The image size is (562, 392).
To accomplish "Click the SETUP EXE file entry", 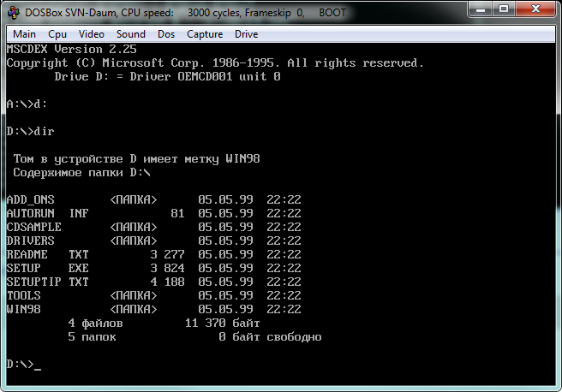I will pos(153,268).
